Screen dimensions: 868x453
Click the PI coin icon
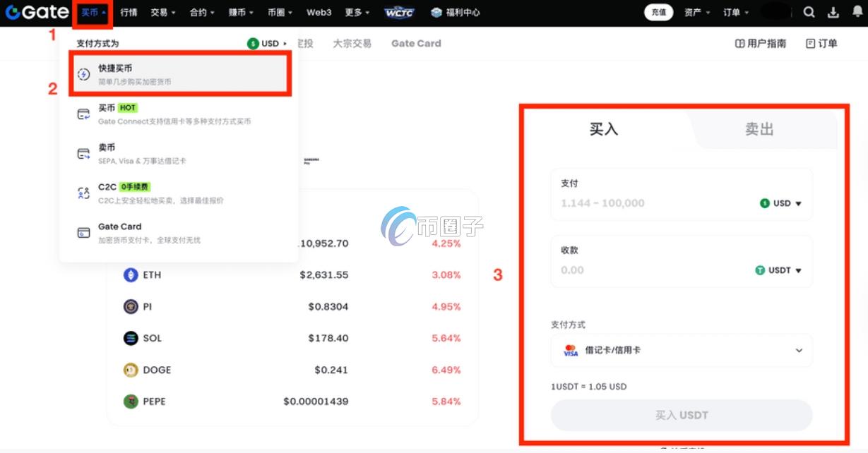click(132, 306)
